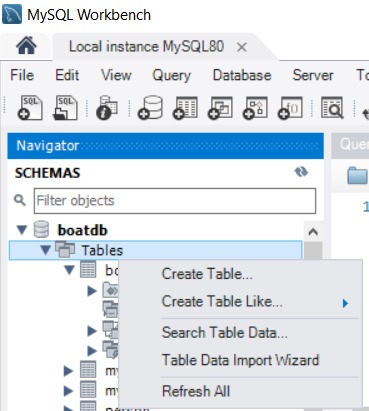Screen dimensions: 369x411
Task: Open the Query menu
Action: 172,75
